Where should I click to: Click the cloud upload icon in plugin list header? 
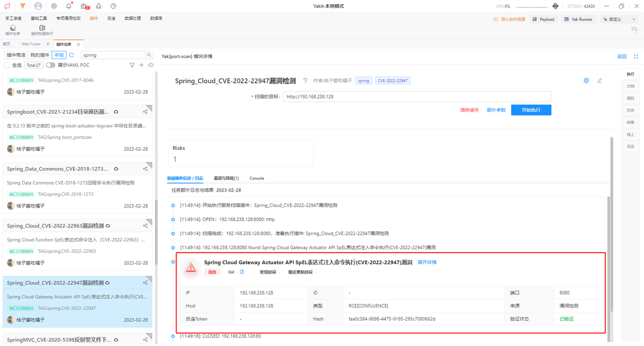[x=150, y=65]
